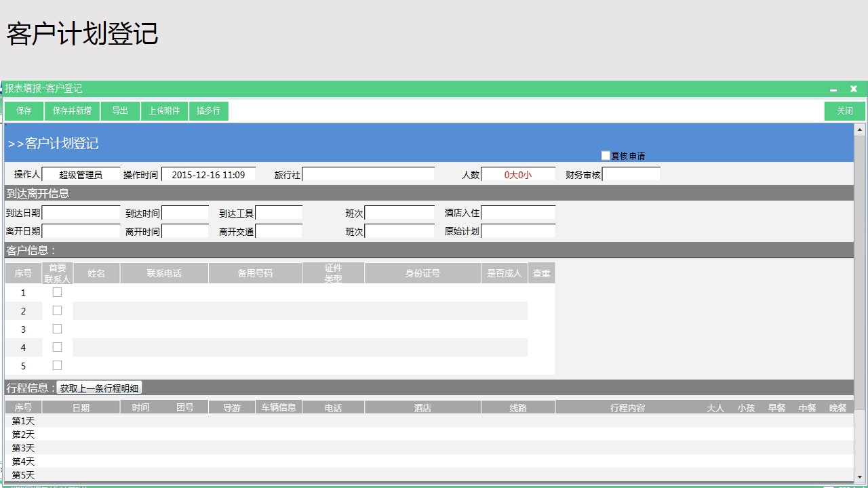Click the 姓名 column header

coord(96,273)
